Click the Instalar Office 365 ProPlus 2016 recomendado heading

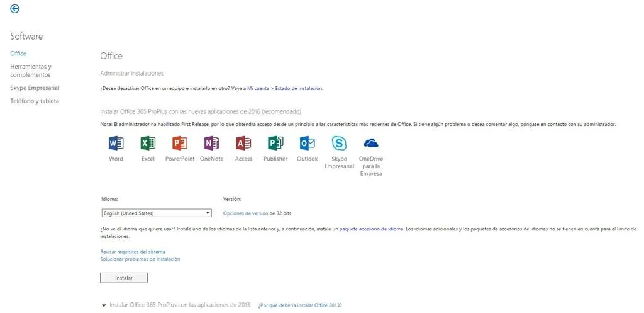point(201,111)
